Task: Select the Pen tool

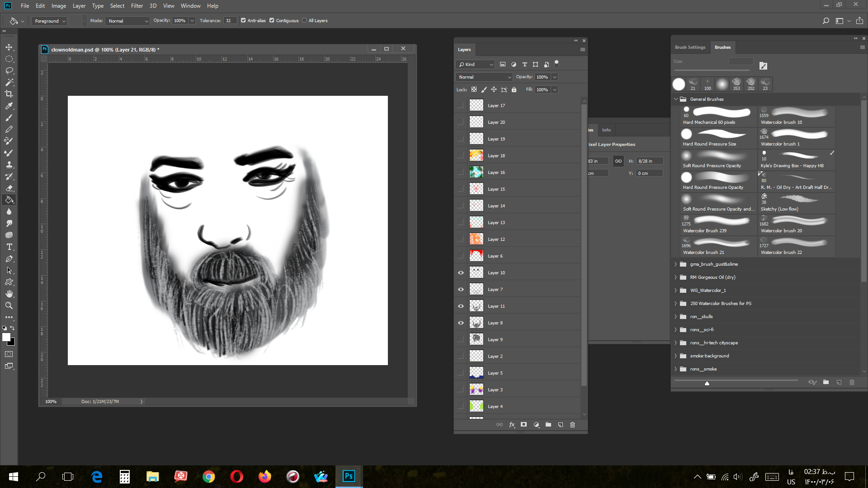Action: tap(9, 258)
